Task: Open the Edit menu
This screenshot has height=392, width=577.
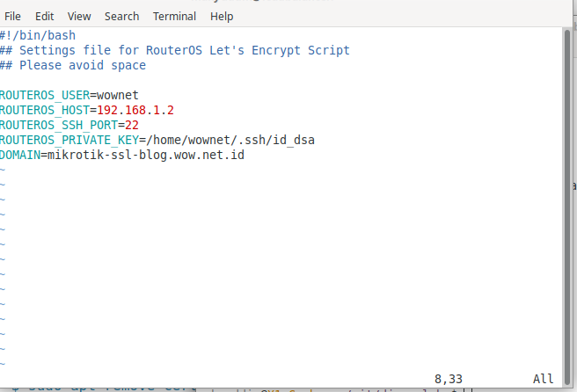Action: click(45, 16)
